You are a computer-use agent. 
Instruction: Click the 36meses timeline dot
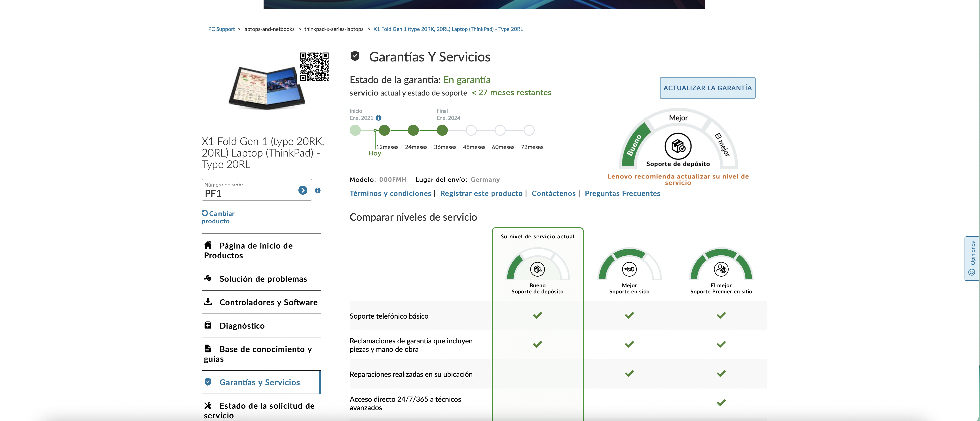coord(442,130)
